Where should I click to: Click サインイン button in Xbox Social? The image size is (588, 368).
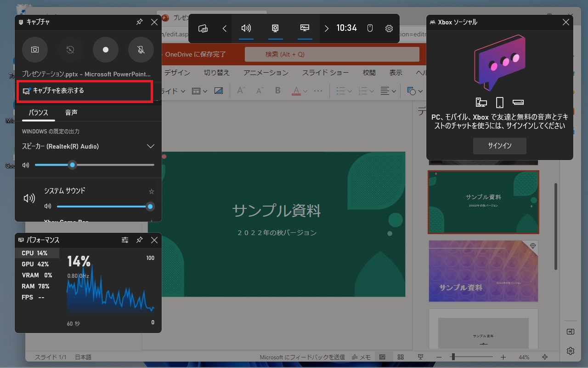500,146
